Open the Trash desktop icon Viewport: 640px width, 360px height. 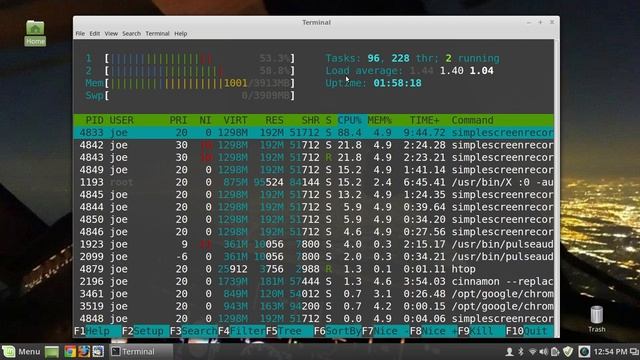coord(597,319)
